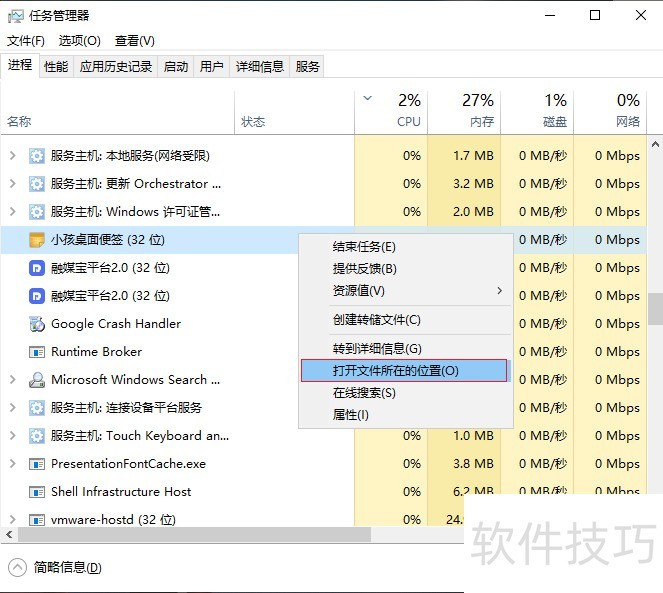The width and height of the screenshot is (663, 593).
Task: Expand 服务主机: Touch Keyboard row
Action: coord(13,435)
